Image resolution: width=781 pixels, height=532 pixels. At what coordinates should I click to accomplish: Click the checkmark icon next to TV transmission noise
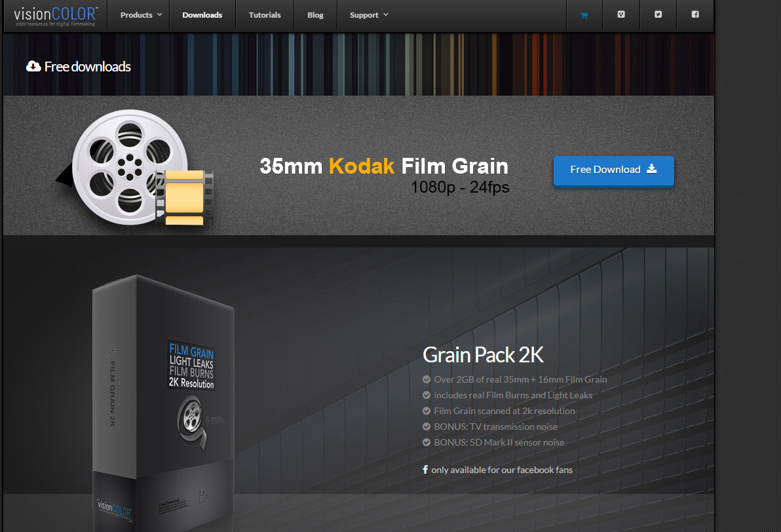(427, 427)
